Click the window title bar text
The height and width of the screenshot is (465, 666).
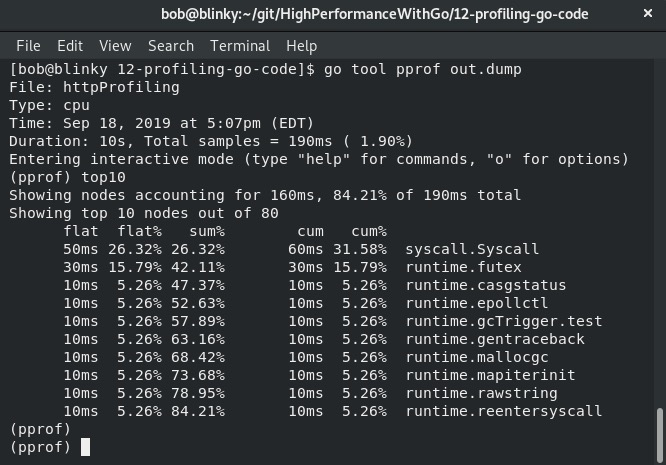(x=375, y=14)
